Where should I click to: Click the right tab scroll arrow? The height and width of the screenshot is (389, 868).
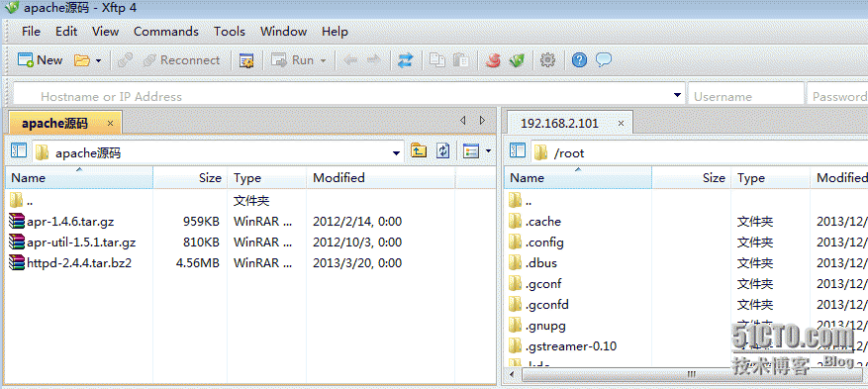pyautogui.click(x=482, y=120)
